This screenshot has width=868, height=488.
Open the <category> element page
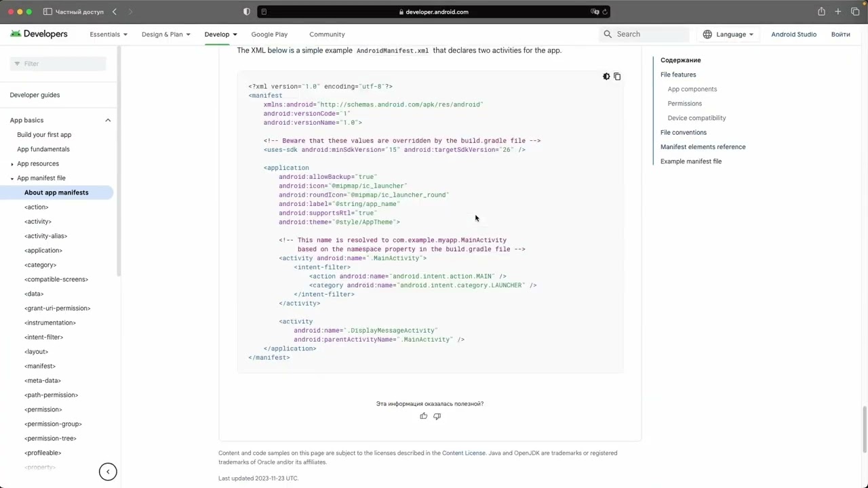coord(40,265)
